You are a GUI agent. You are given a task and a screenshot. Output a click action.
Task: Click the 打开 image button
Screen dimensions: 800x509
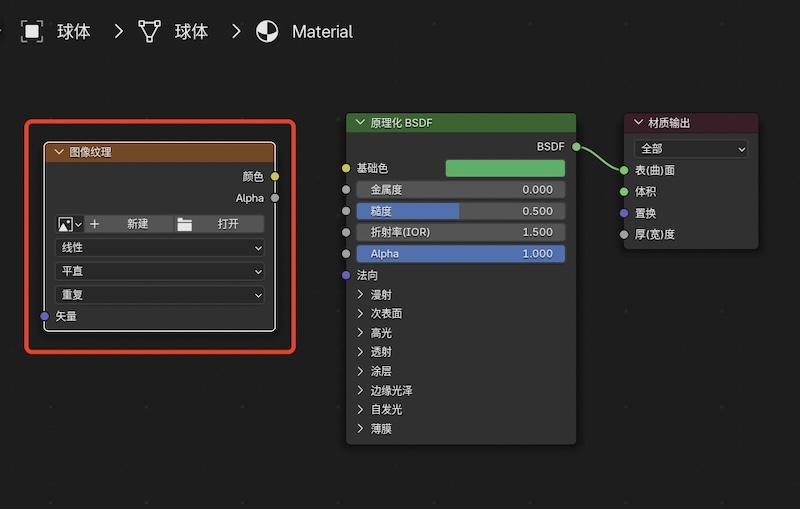(x=219, y=224)
